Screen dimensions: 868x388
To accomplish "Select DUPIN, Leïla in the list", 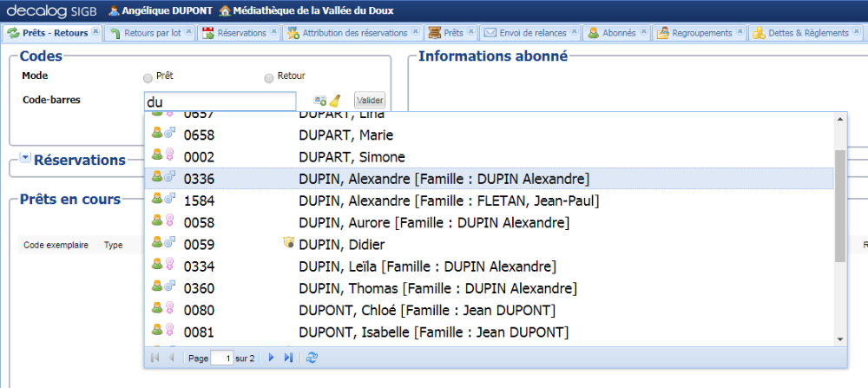I will [x=490, y=266].
